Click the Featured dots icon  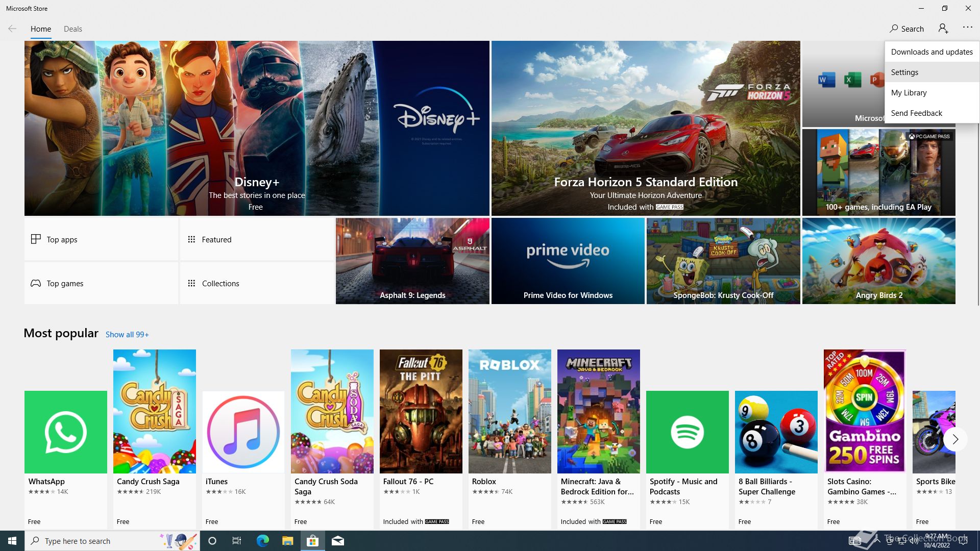[191, 239]
